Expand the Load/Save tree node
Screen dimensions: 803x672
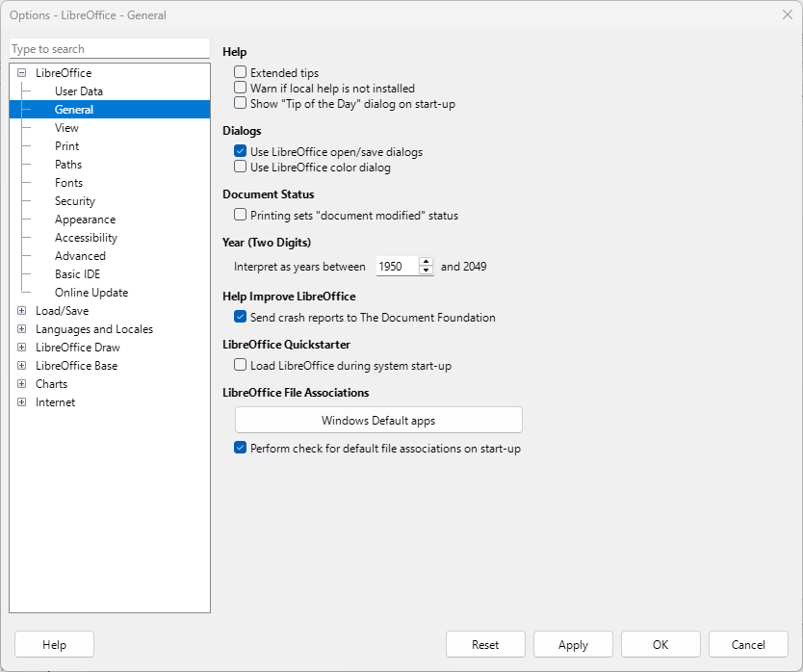pyautogui.click(x=21, y=310)
